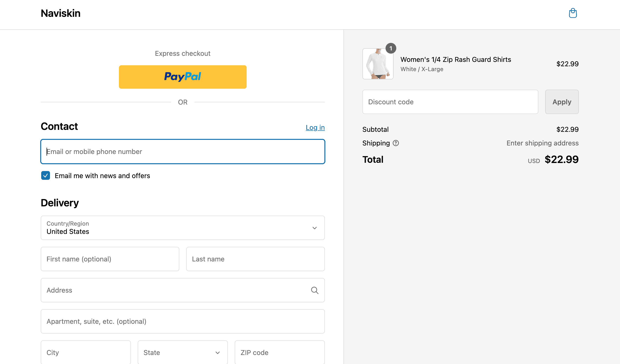
Task: Click the City field
Action: coord(86,353)
